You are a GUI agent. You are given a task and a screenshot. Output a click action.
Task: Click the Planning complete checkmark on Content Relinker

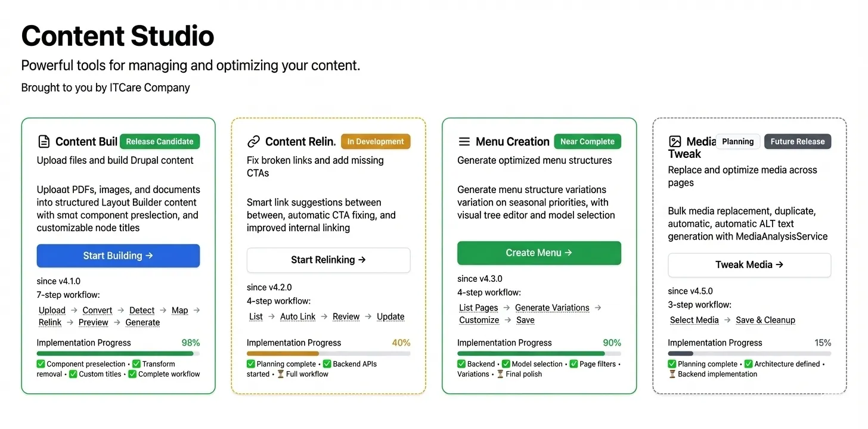[x=250, y=363]
